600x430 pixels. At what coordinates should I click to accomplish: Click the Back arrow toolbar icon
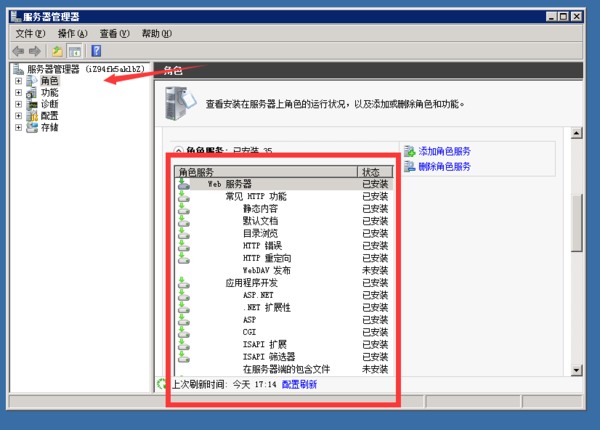18,51
